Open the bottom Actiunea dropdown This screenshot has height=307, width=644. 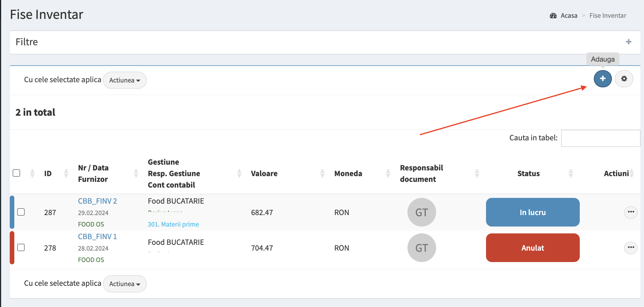click(x=125, y=284)
